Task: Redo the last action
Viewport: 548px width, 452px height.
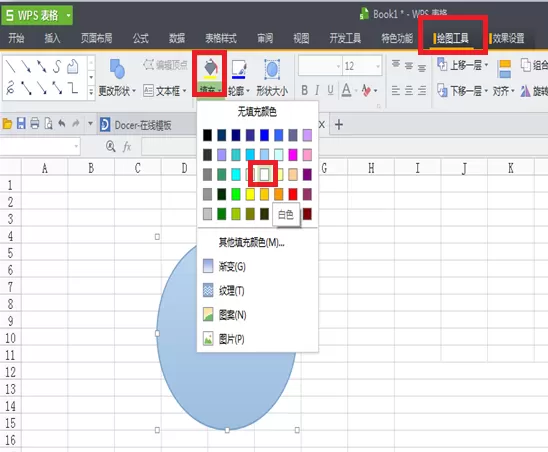Action: (x=75, y=123)
